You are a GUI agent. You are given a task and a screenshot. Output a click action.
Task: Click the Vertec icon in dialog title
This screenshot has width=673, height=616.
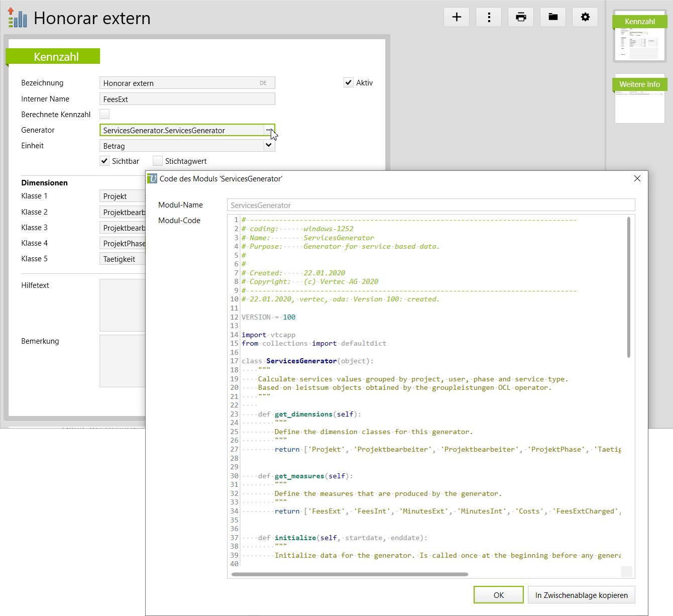[152, 179]
